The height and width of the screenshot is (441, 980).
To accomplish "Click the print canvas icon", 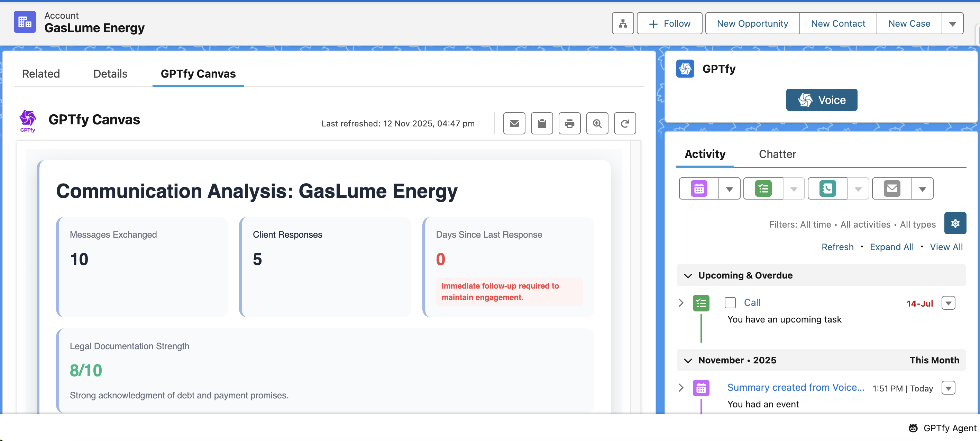I will [x=569, y=123].
